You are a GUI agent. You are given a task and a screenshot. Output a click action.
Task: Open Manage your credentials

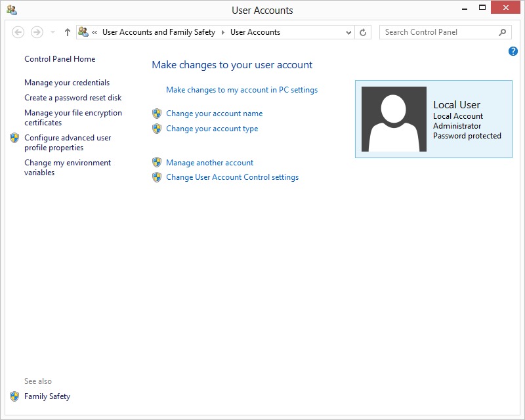click(67, 83)
